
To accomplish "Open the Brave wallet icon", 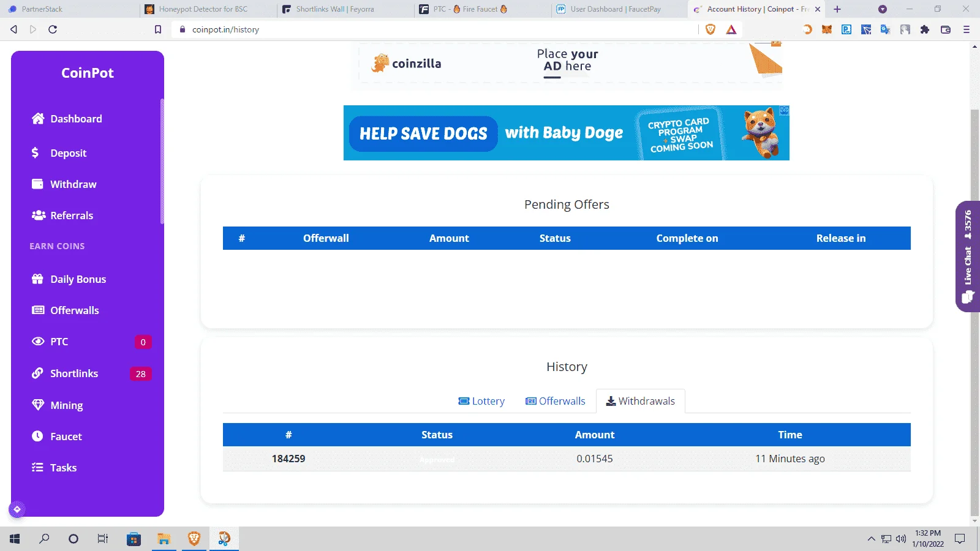I will coord(946,29).
